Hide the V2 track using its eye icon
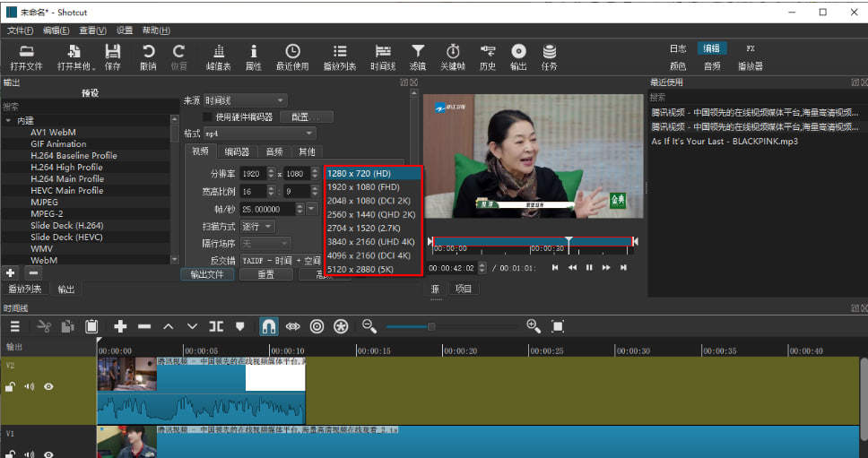Viewport: 868px width, 458px height. (48, 387)
